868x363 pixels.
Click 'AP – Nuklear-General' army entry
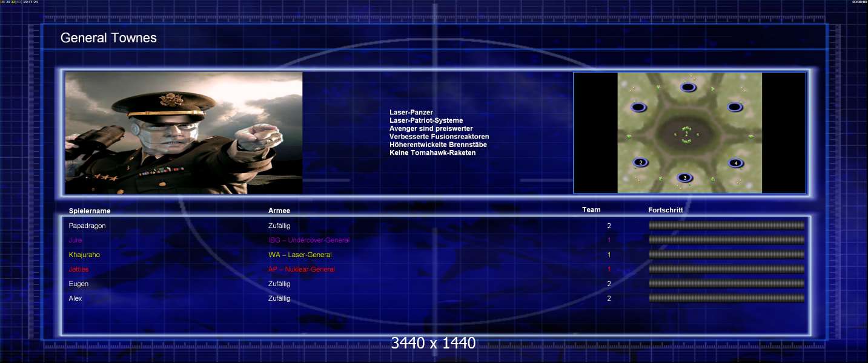click(x=302, y=269)
